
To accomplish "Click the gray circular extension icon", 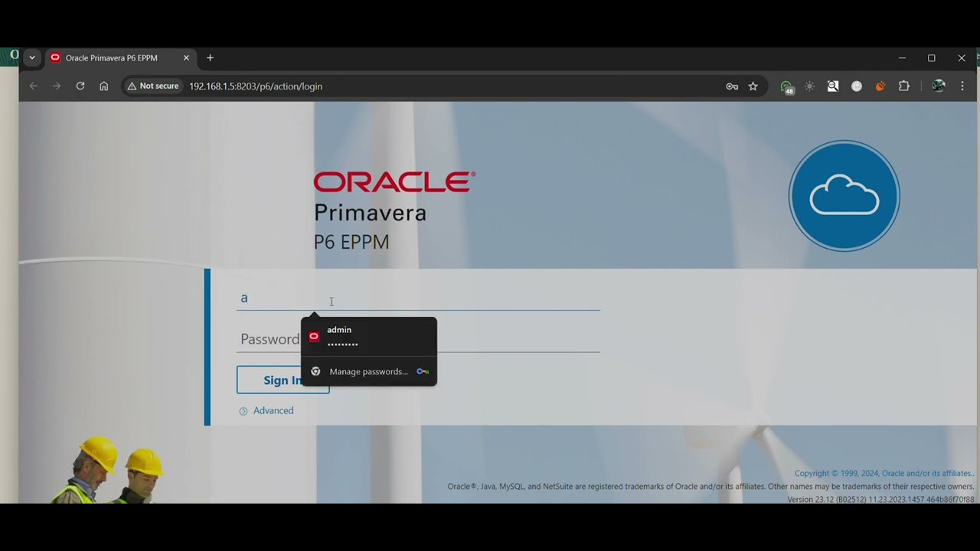I will coord(857,86).
